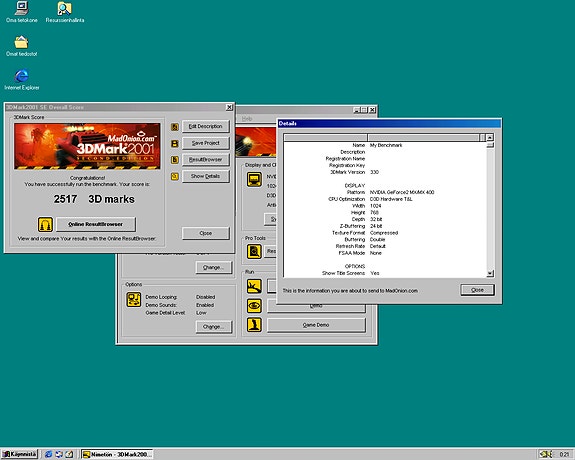Screen dimensions: 575x460
Task: Select the Resurssienhallinta desktop icon
Action: click(65, 12)
